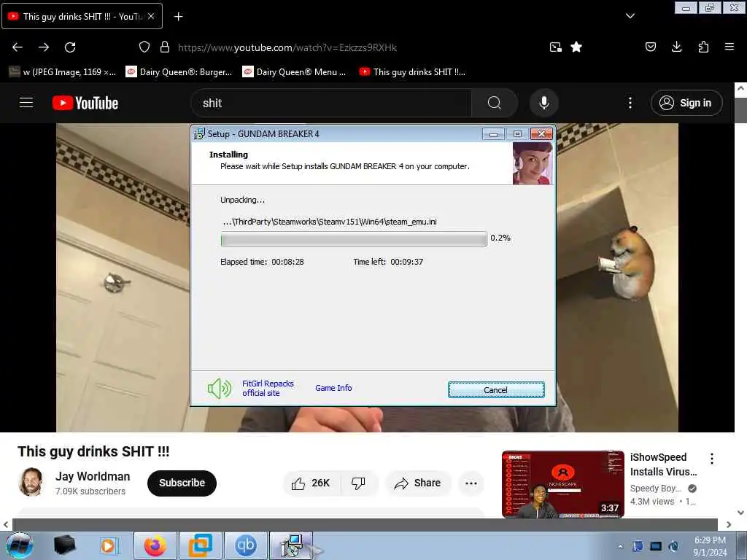Open the JPEG Image bookmark
Viewport: 747px width, 560px height.
tap(63, 72)
